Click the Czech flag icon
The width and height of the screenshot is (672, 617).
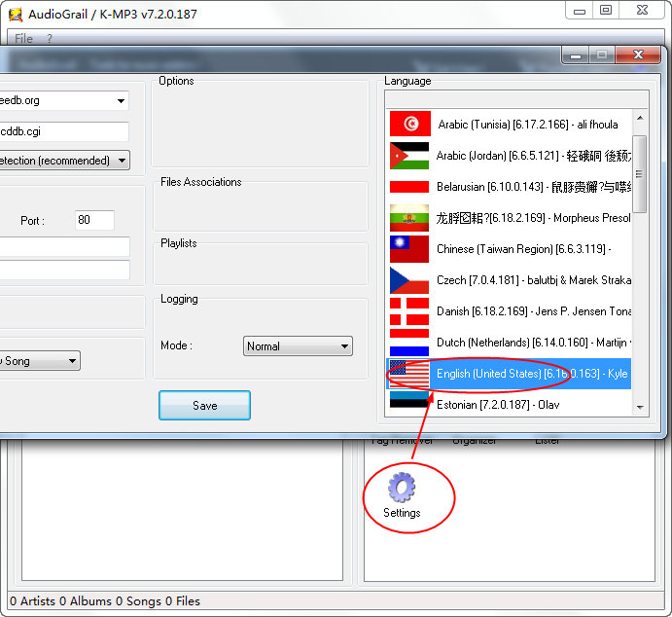pyautogui.click(x=409, y=280)
